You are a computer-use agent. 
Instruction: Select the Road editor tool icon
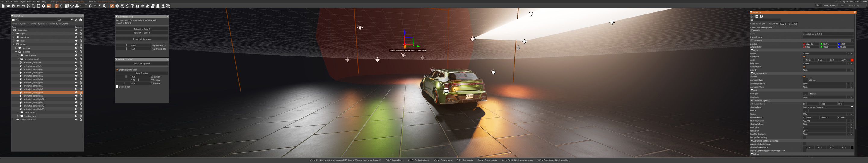[158, 6]
